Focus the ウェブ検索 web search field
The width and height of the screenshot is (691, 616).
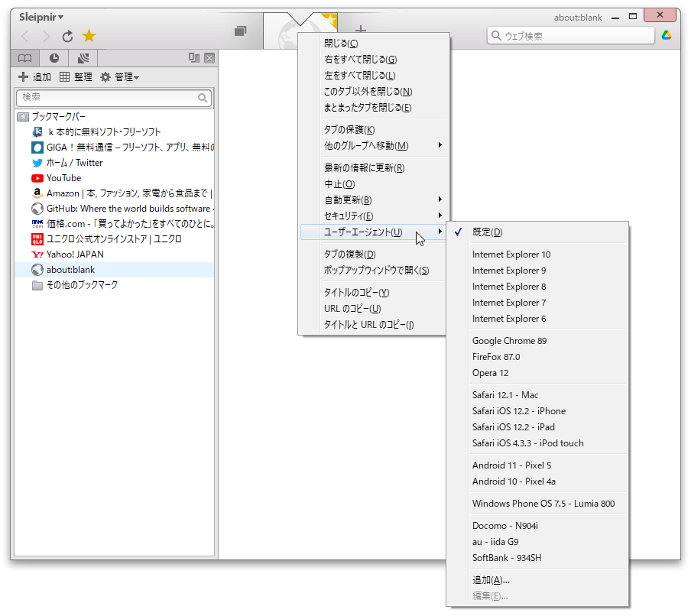click(x=571, y=35)
